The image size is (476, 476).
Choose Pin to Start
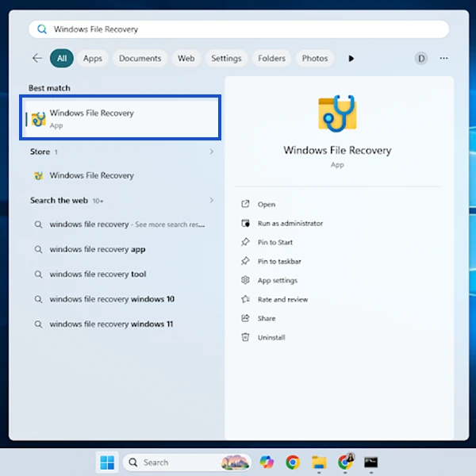(x=275, y=242)
